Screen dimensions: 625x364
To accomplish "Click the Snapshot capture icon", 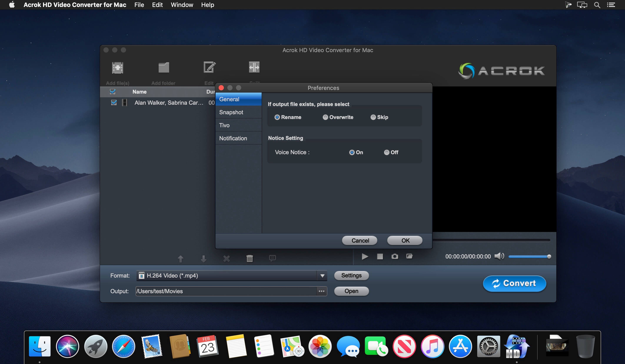I will [x=394, y=256].
